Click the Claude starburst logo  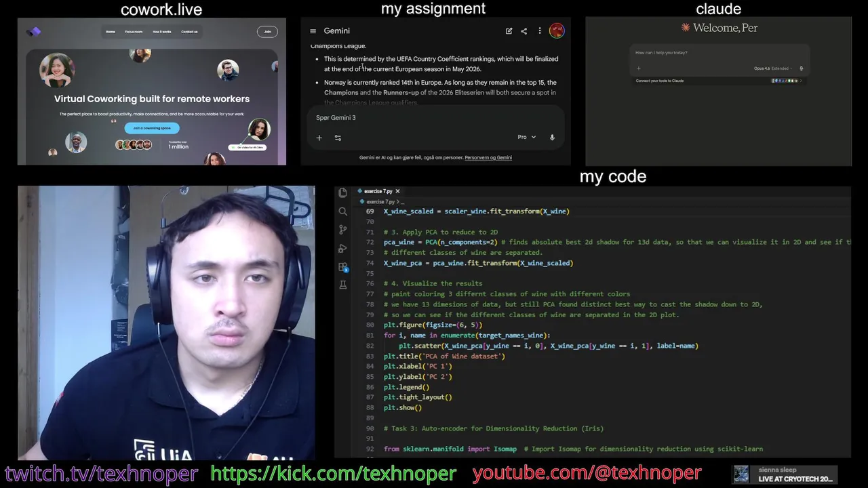coord(686,28)
